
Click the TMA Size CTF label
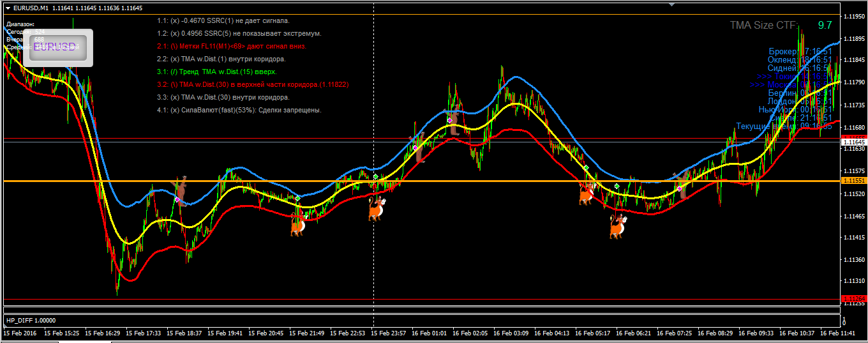click(765, 26)
